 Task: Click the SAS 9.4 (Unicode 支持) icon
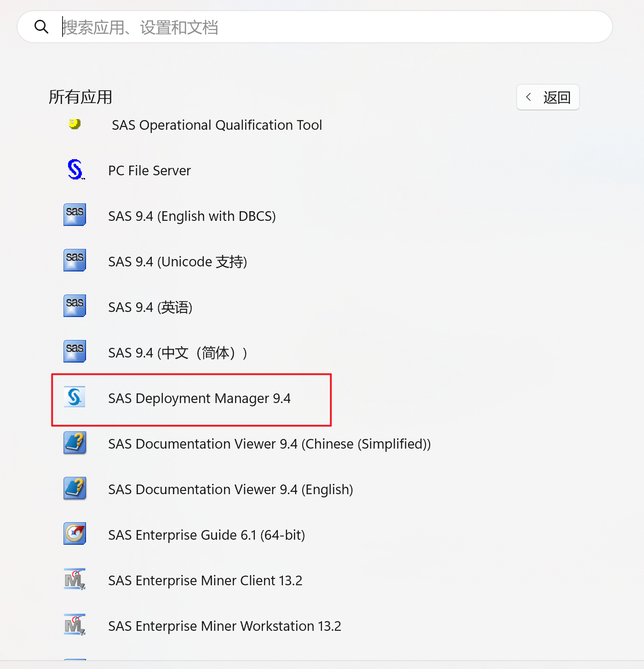pos(75,260)
